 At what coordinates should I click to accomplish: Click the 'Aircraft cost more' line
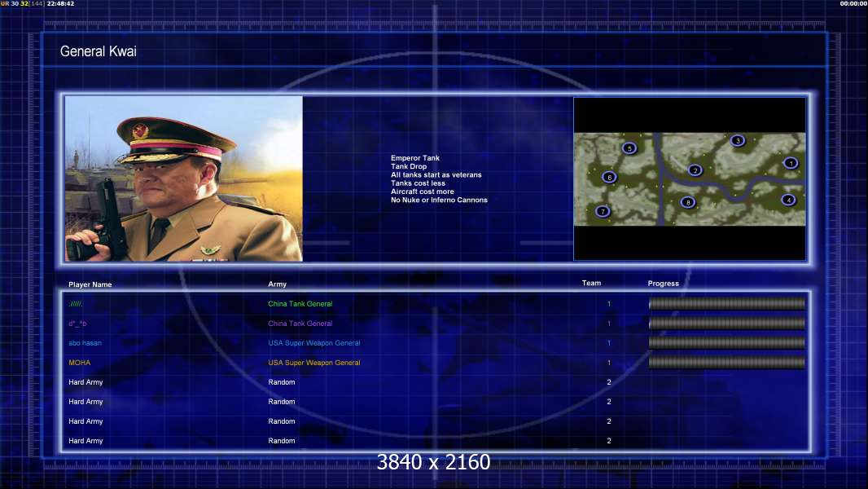(423, 192)
